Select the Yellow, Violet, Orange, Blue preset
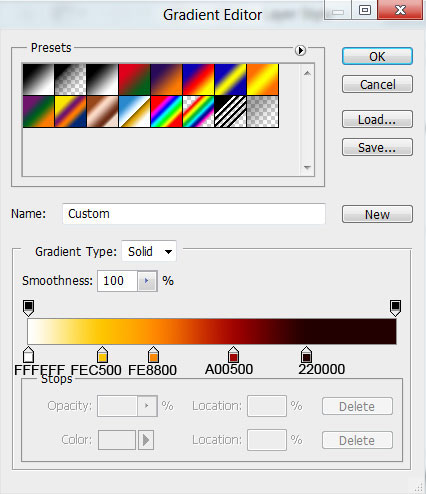Viewport: 426px width, 494px height. [x=70, y=112]
